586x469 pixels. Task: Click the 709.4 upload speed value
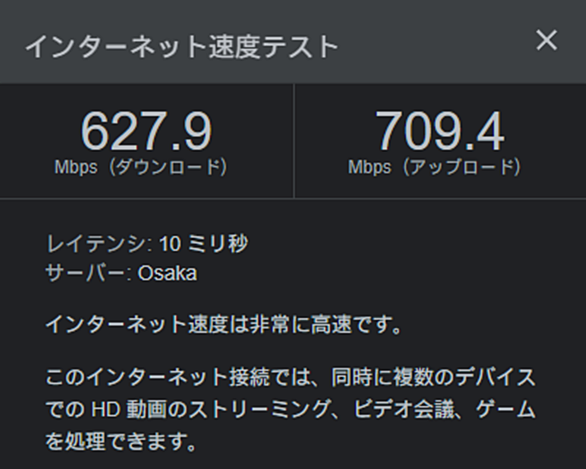(440, 132)
